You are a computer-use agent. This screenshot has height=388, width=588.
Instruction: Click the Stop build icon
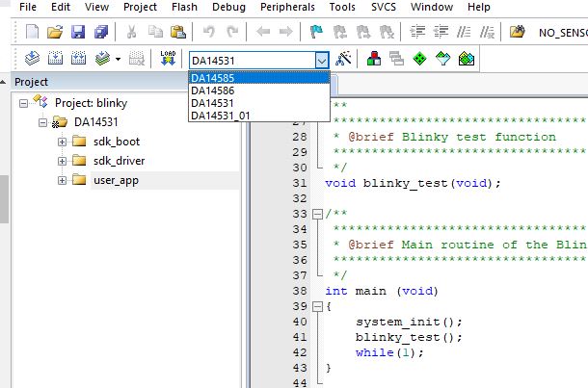[x=137, y=59]
